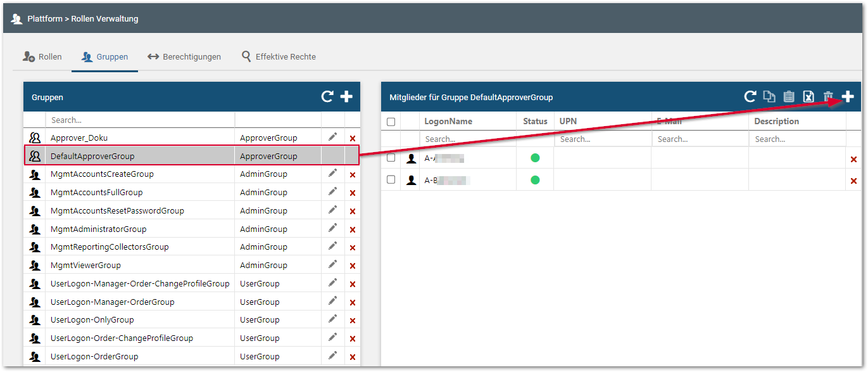This screenshot has width=868, height=372.
Task: Open the Rollen tab
Action: (42, 56)
